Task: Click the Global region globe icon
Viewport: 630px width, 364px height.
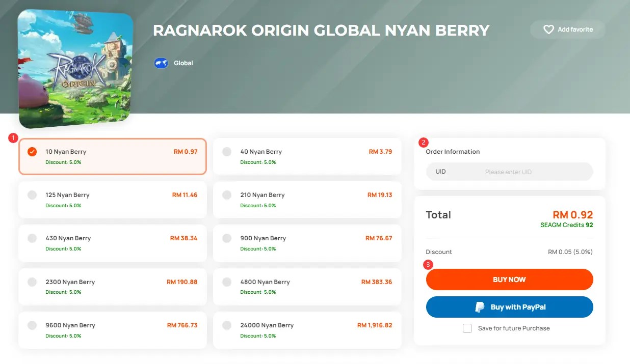Action: click(x=161, y=63)
